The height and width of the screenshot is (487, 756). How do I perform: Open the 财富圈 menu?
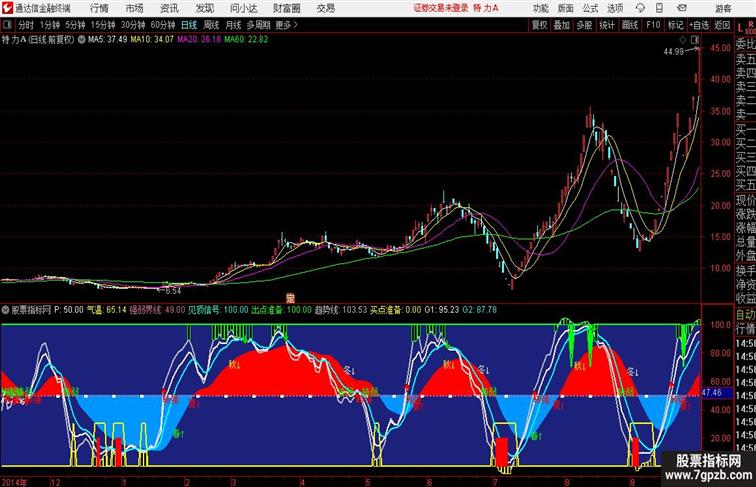coord(286,8)
